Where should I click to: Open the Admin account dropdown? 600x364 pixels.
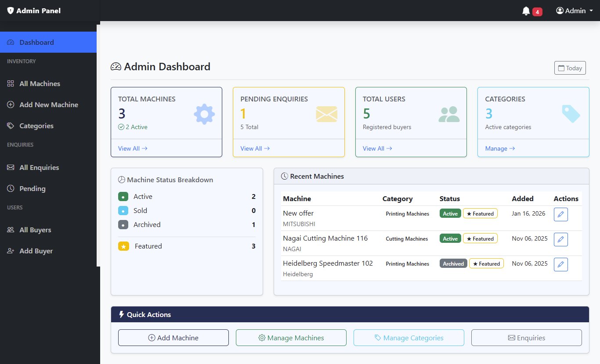[x=573, y=11]
